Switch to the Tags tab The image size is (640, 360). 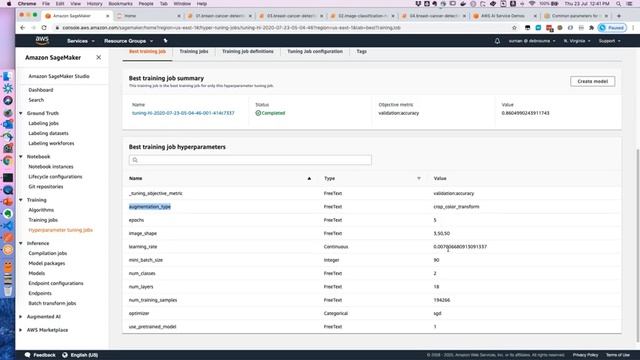(x=362, y=51)
